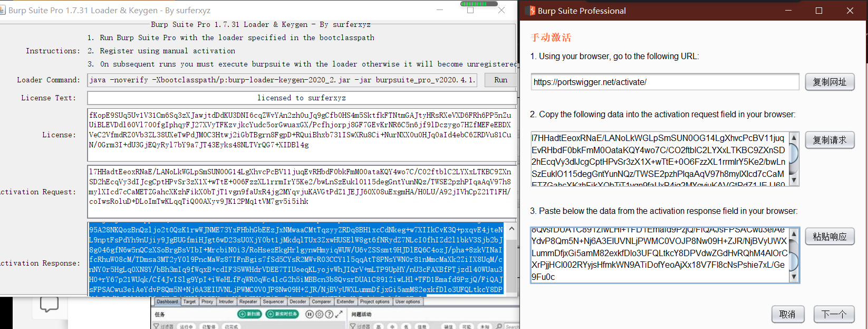Click the pause tasks icon
868x329 pixels.
pos(310,314)
